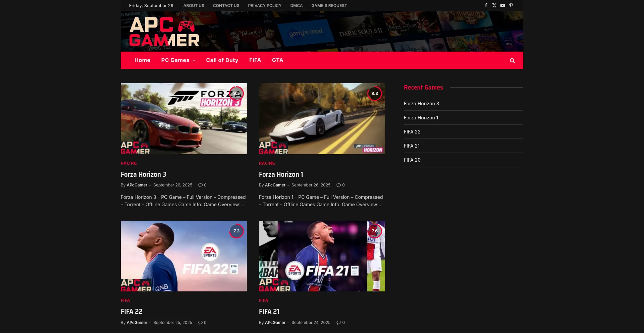
Task: Open the GTA navbar menu item
Action: 277,60
